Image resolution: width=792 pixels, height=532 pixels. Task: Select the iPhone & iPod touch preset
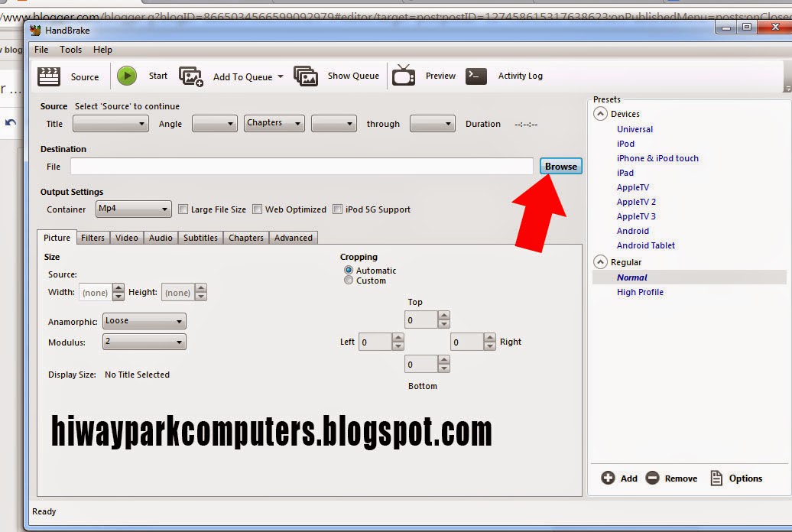(x=657, y=158)
